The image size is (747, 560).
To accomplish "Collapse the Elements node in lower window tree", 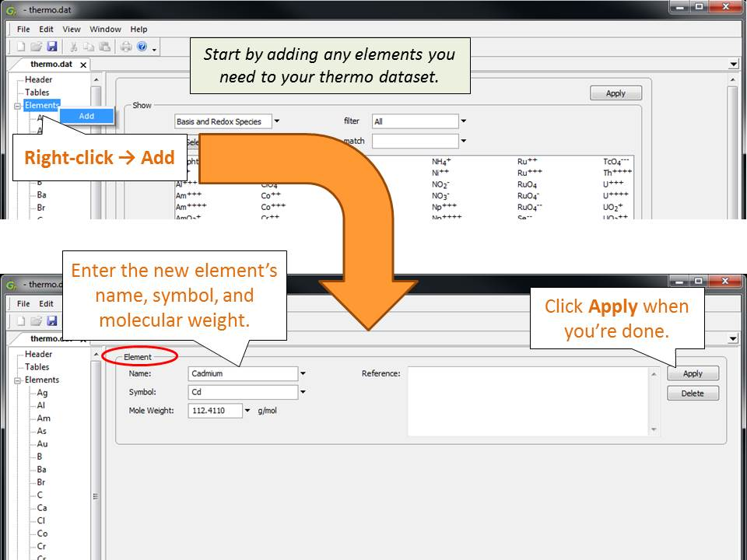I will 18,380.
